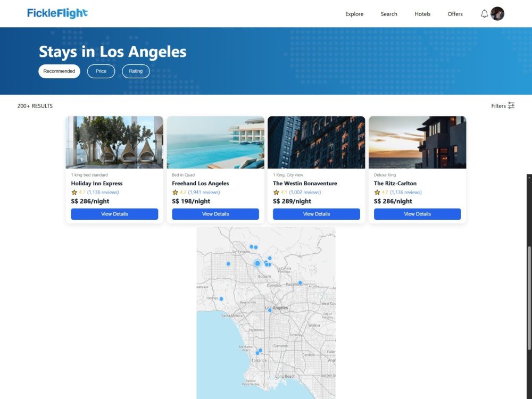Click the Long Beach label on the map
The height and width of the screenshot is (399, 532).
pyautogui.click(x=285, y=376)
